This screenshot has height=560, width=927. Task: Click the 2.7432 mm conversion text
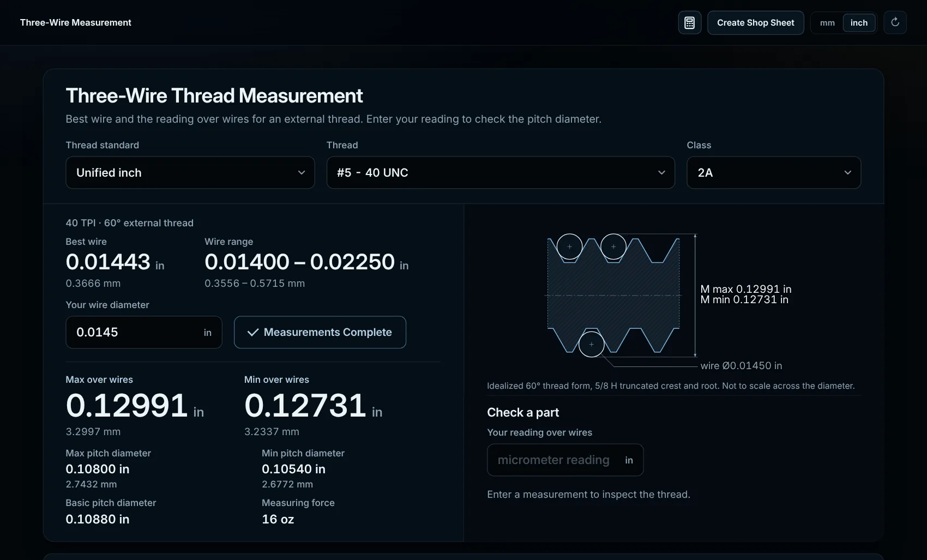(x=91, y=484)
